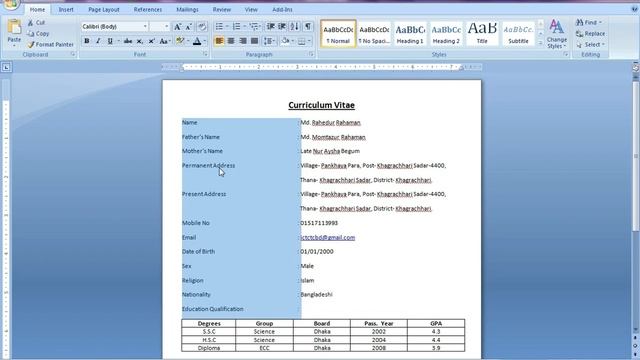Open the Add-Ins tab

(x=282, y=9)
